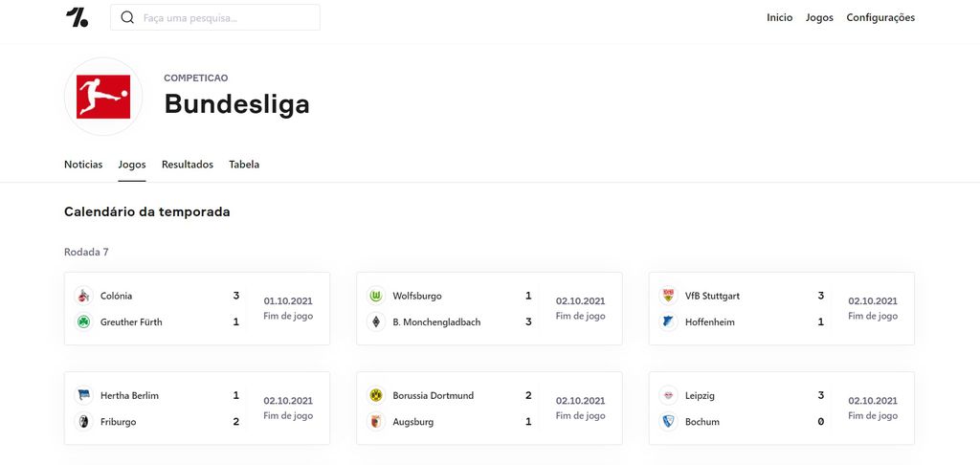Click the Augsburg team name
The height and width of the screenshot is (465, 980).
[413, 421]
